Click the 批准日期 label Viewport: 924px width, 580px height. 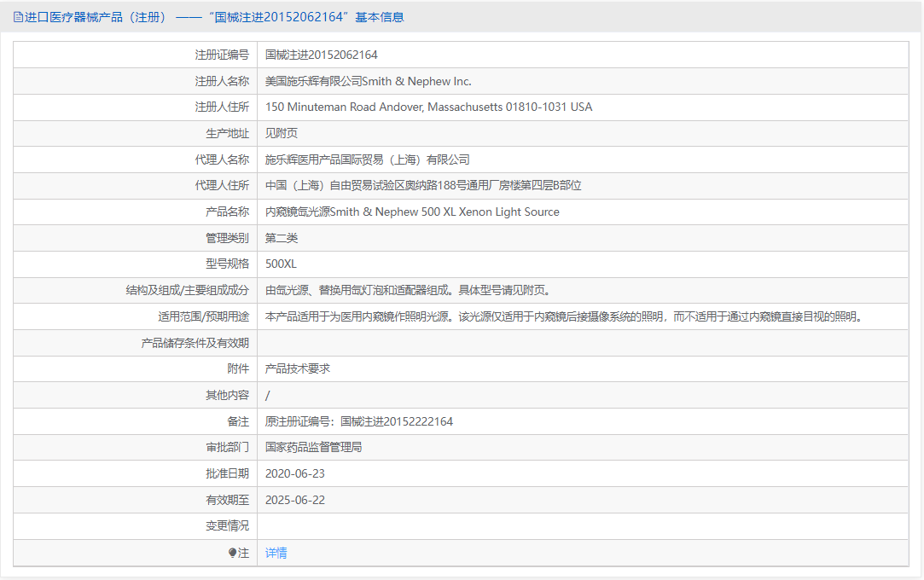(228, 474)
